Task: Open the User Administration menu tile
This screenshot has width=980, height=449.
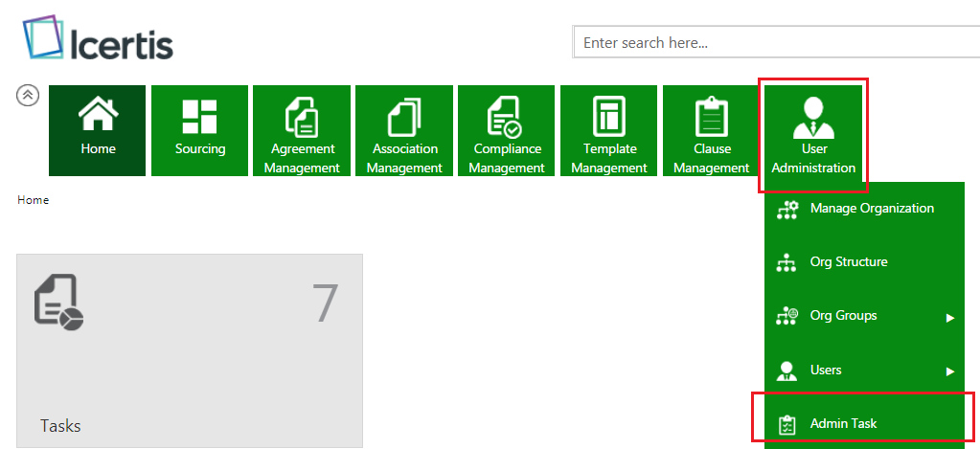Action: [813, 131]
